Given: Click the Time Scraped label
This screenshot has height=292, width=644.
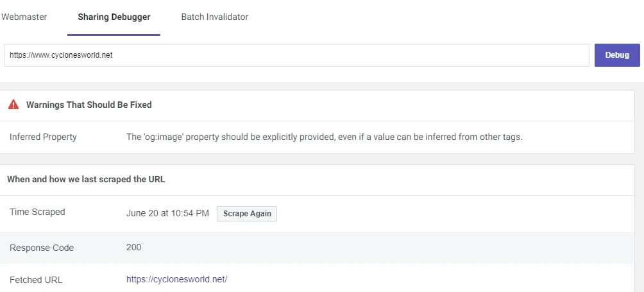Looking at the screenshot, I should [37, 212].
